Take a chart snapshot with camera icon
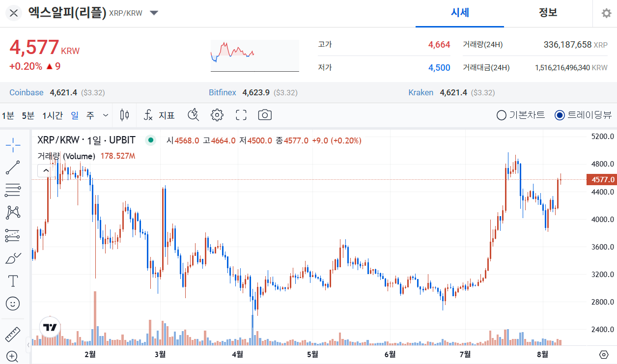The image size is (617, 364). (265, 115)
